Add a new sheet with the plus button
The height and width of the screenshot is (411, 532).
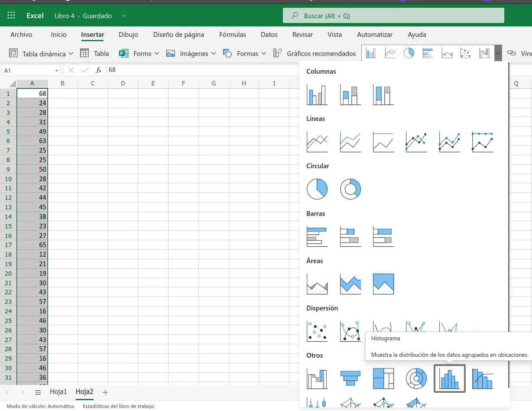pos(105,392)
